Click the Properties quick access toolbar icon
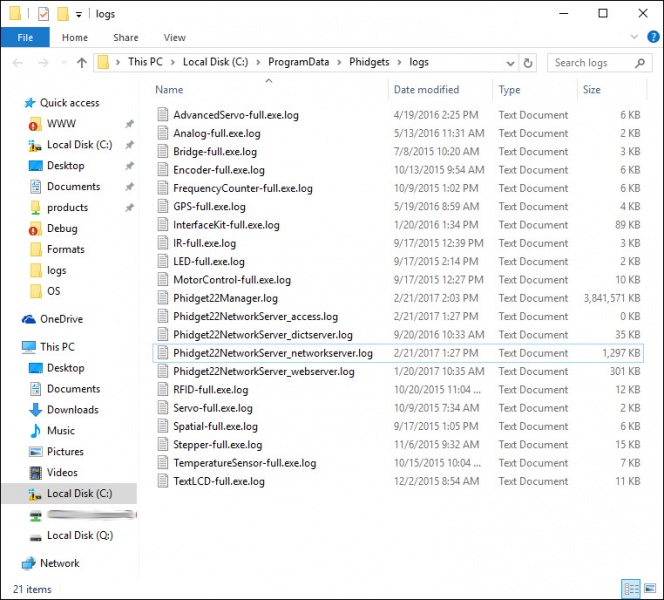 pos(43,14)
